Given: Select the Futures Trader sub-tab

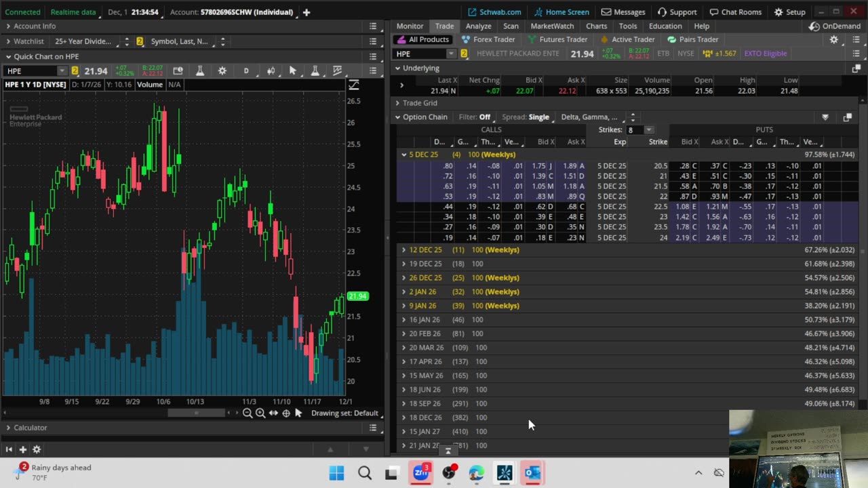Looking at the screenshot, I should (x=557, y=39).
